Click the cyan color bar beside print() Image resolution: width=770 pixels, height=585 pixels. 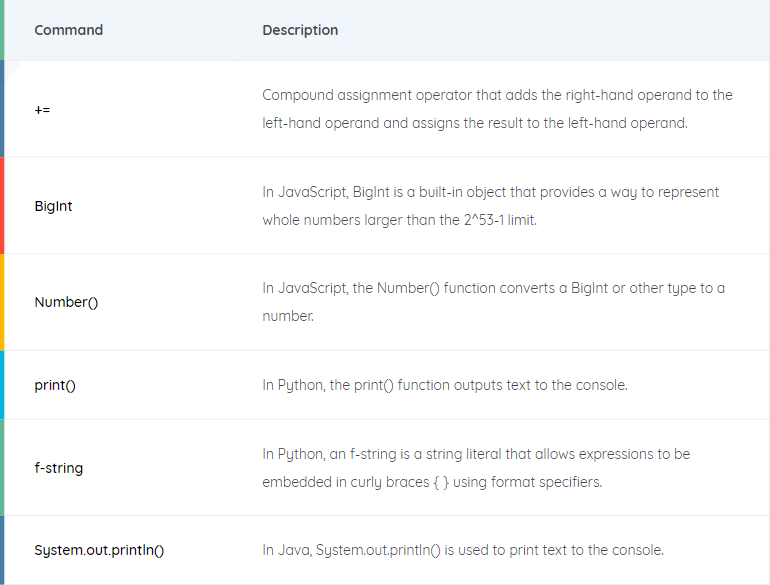2,385
